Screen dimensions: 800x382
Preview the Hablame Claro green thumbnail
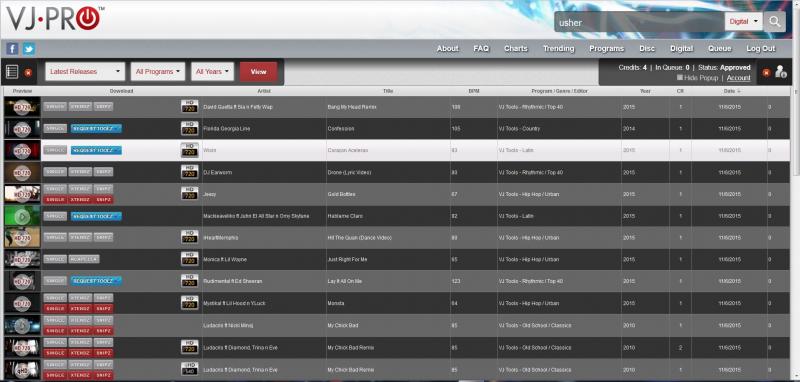(x=22, y=216)
